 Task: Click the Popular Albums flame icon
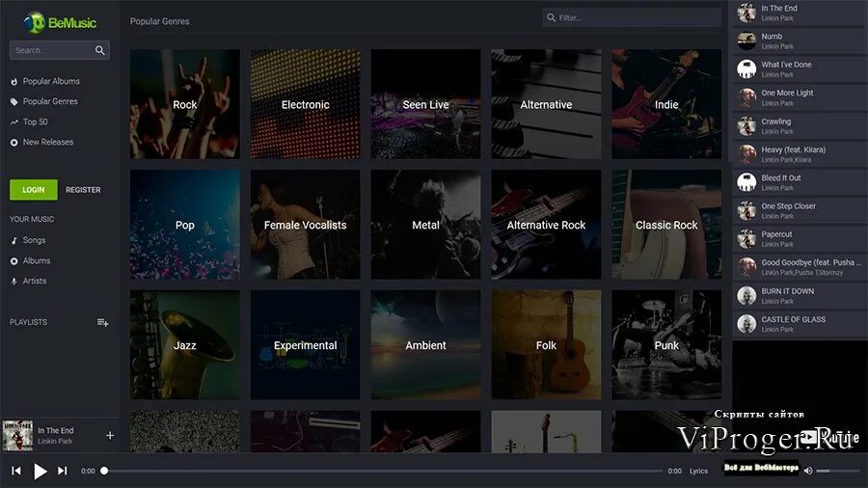click(14, 81)
